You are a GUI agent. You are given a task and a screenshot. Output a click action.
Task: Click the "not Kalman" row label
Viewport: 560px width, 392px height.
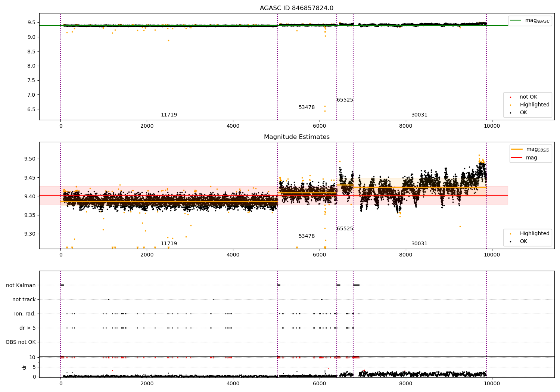point(21,285)
